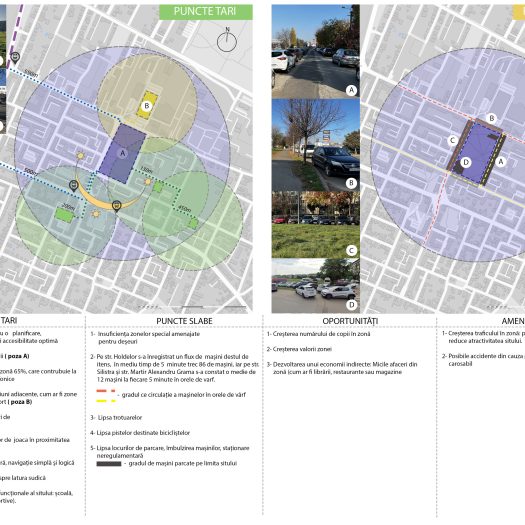Select marker D on the right map

[466, 162]
